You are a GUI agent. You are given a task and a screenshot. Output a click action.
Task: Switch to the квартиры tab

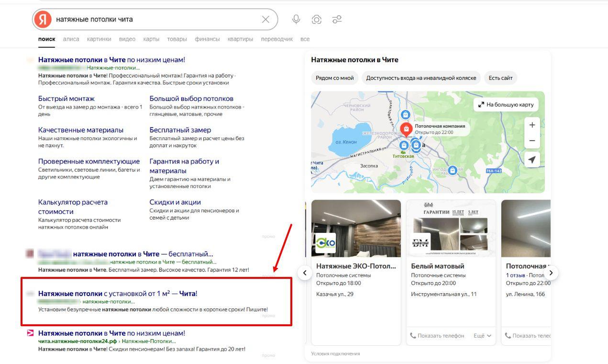[241, 39]
